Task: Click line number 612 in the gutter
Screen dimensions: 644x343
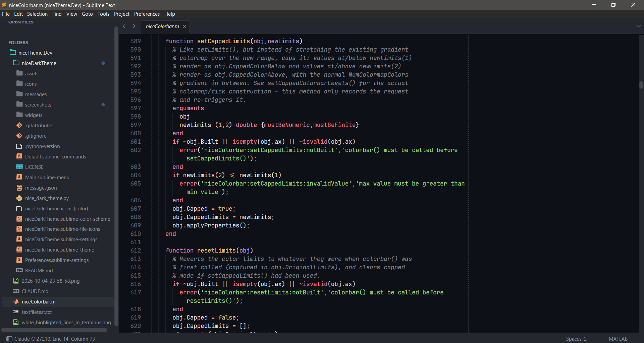Action: [136, 251]
